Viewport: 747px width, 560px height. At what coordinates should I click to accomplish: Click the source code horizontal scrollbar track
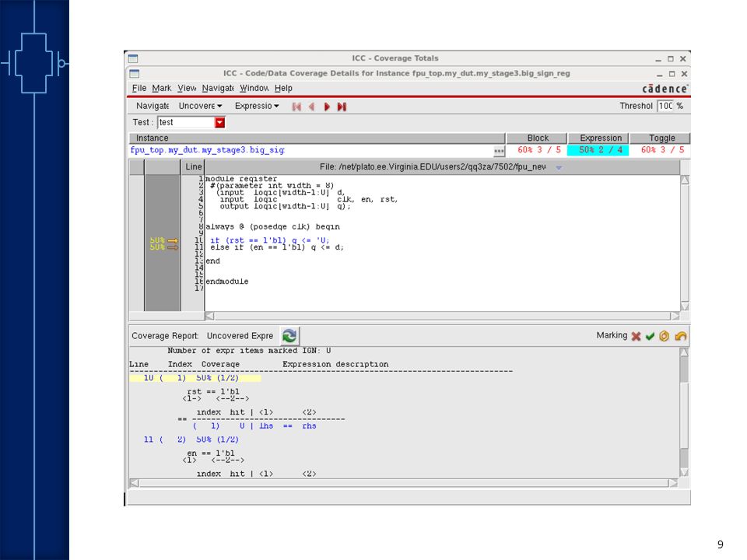point(442,316)
